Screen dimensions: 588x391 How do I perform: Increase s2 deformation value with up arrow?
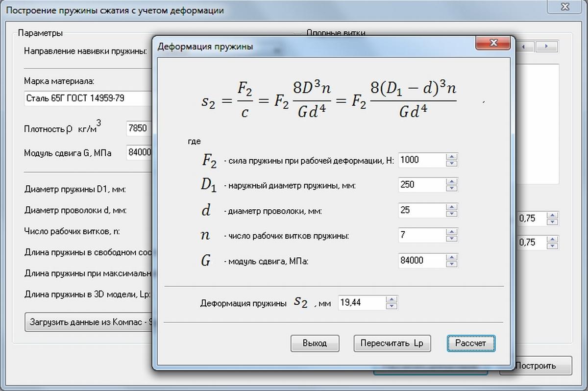(x=391, y=299)
